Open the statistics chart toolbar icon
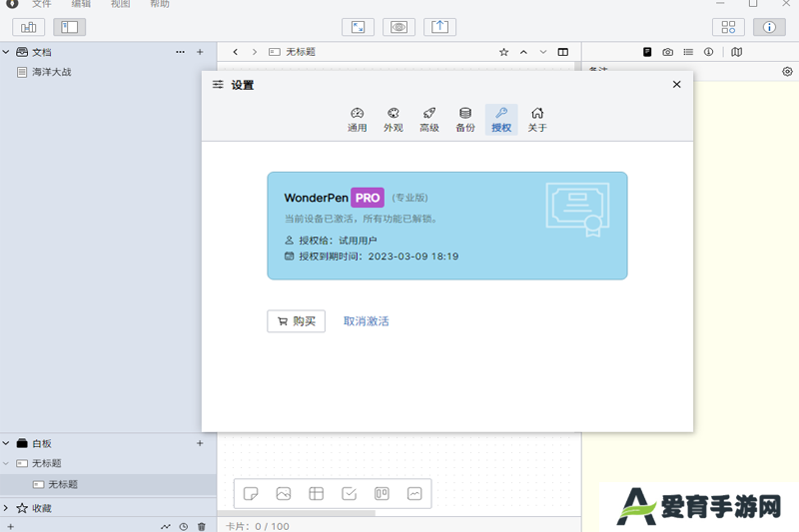The width and height of the screenshot is (799, 532). [29, 27]
